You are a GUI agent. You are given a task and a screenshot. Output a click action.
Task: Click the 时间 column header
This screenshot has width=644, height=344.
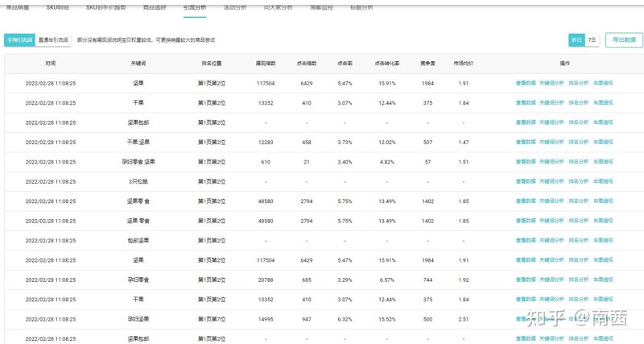click(51, 64)
